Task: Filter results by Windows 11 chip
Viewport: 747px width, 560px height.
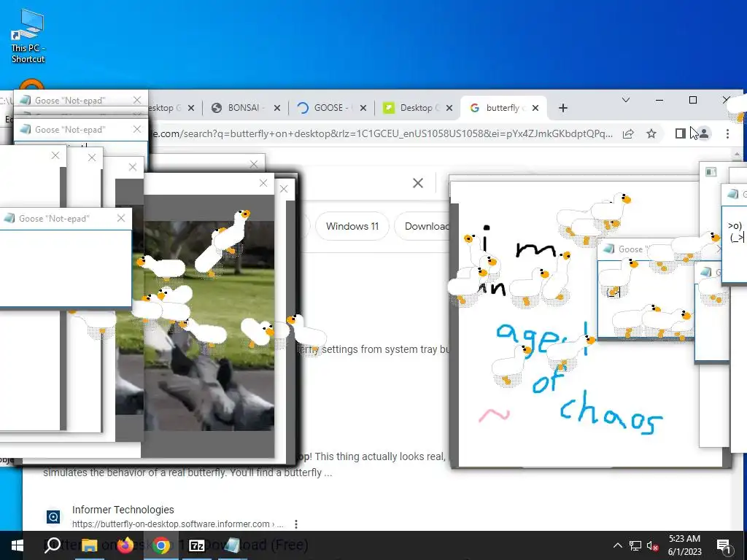Action: coord(352,226)
